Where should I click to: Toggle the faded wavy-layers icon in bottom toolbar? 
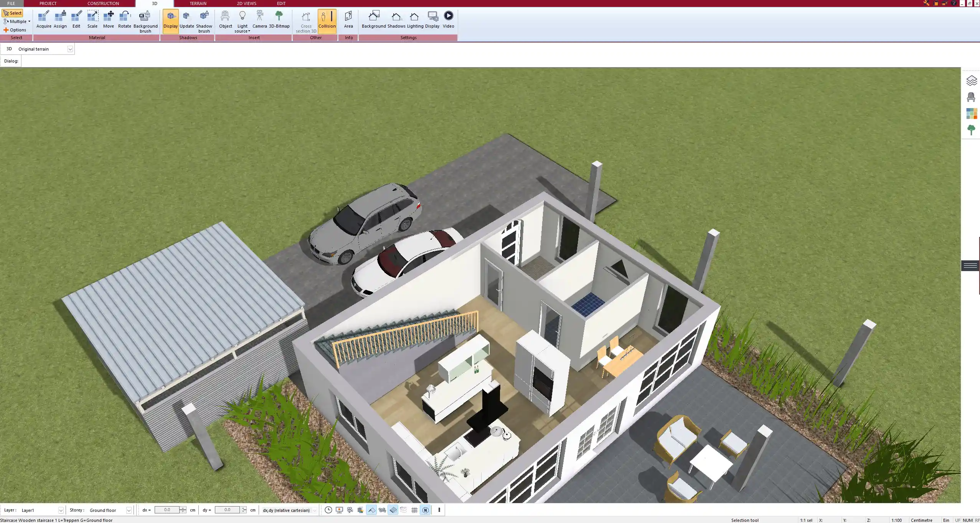[x=404, y=510]
